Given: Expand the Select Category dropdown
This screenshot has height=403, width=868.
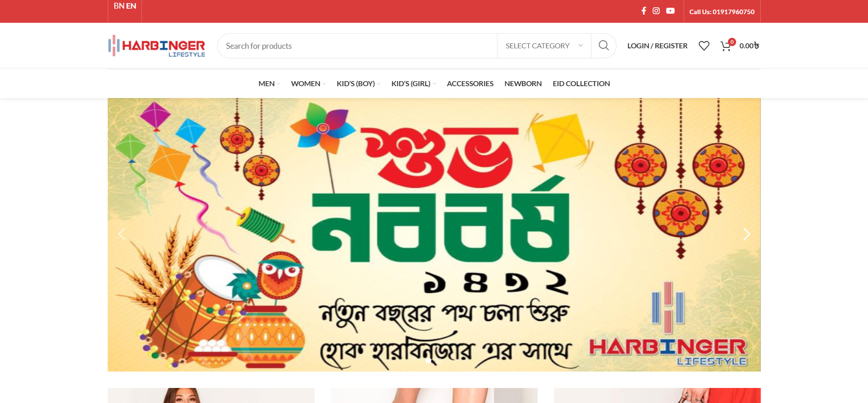Looking at the screenshot, I should [x=544, y=46].
